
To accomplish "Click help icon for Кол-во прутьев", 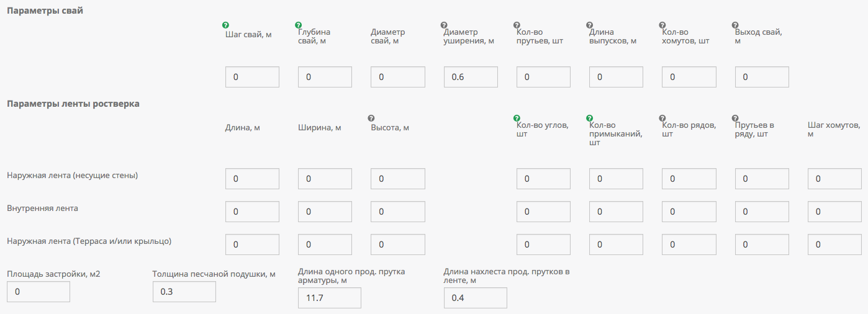I will (517, 25).
